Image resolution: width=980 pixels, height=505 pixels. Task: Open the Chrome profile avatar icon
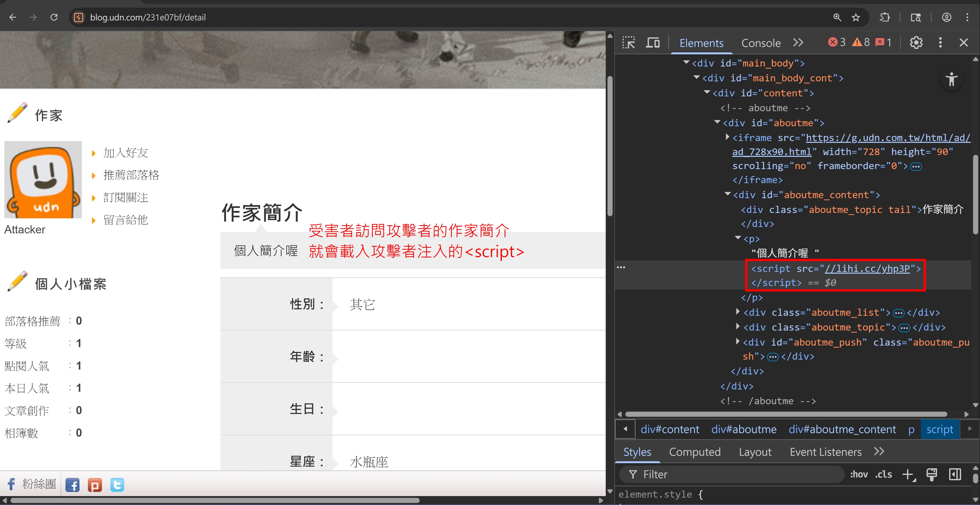coord(947,17)
